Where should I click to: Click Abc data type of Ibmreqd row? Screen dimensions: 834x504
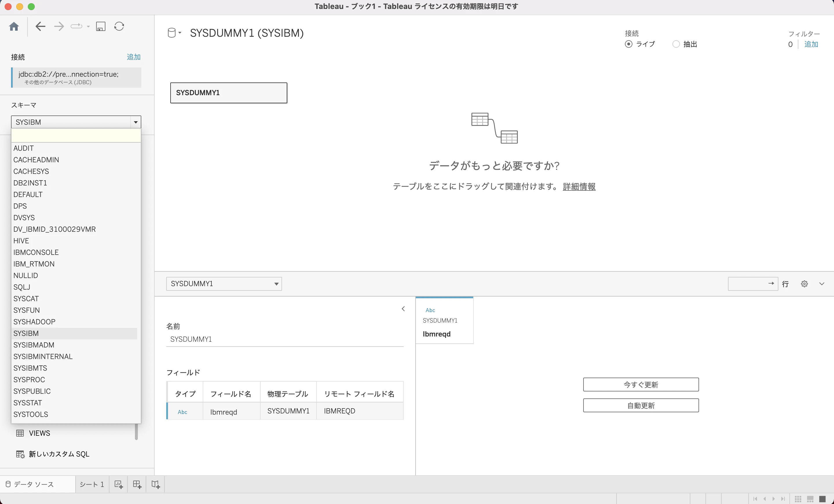(x=182, y=412)
